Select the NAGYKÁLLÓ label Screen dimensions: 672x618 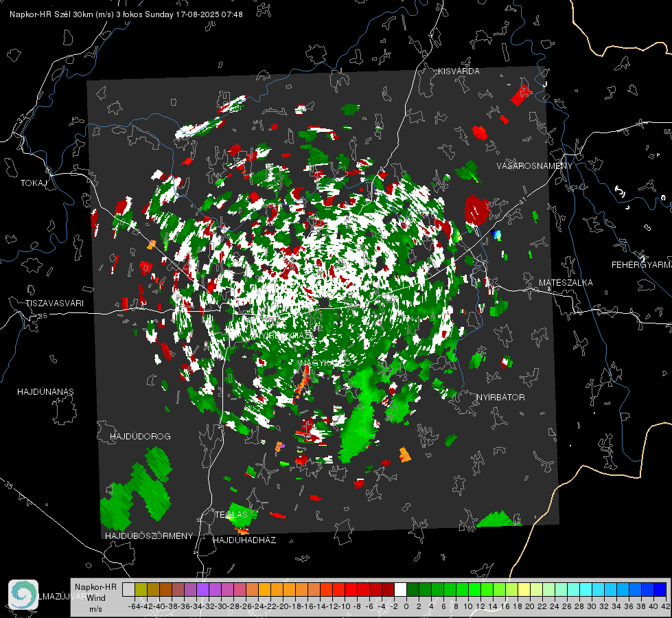[x=325, y=363]
